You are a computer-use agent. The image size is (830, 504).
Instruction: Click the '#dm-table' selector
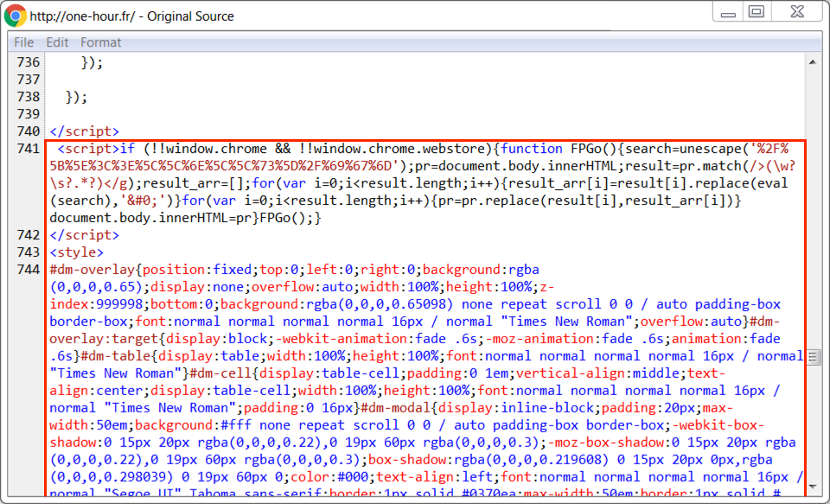pyautogui.click(x=116, y=356)
